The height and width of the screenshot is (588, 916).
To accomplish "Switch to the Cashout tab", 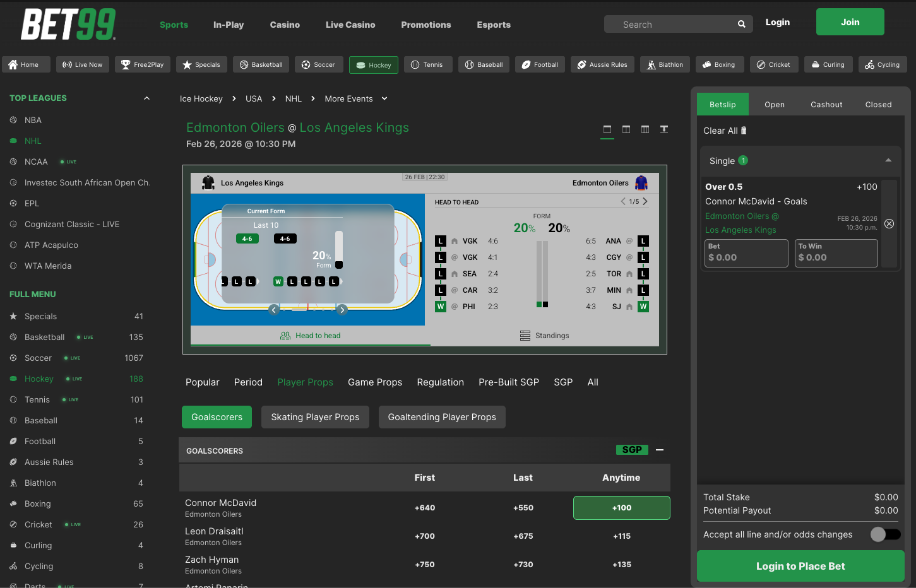I will tap(826, 105).
